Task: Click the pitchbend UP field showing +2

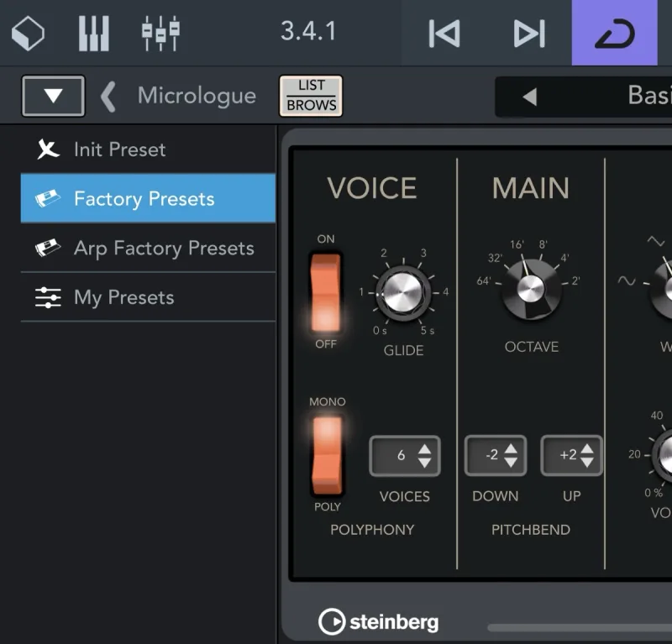Action: (572, 455)
